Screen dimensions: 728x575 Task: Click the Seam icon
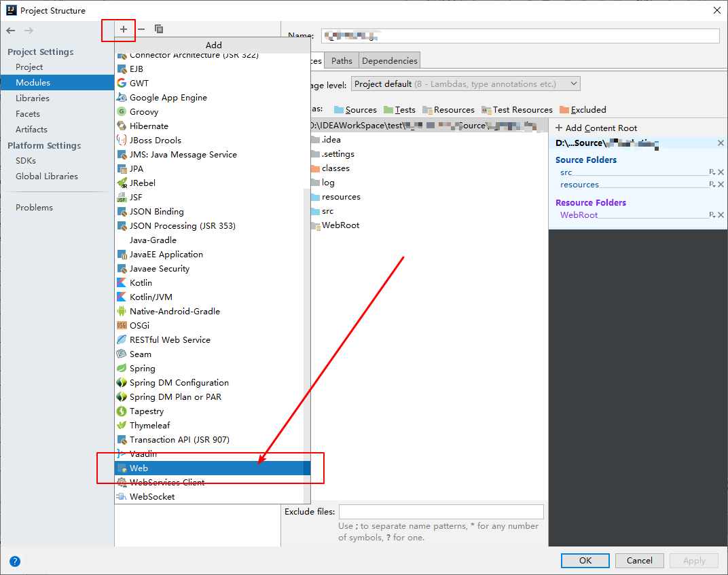point(122,354)
